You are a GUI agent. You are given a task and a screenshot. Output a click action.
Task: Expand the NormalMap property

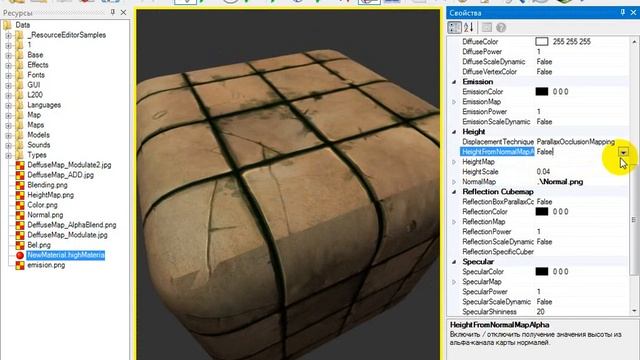pos(454,182)
